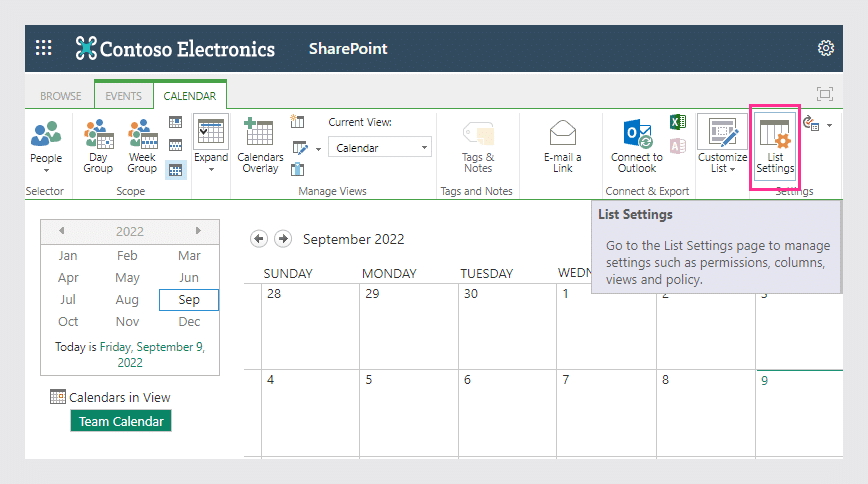Expand the Modify View dropdown arrow
Image resolution: width=868 pixels, height=484 pixels.
pos(318,149)
